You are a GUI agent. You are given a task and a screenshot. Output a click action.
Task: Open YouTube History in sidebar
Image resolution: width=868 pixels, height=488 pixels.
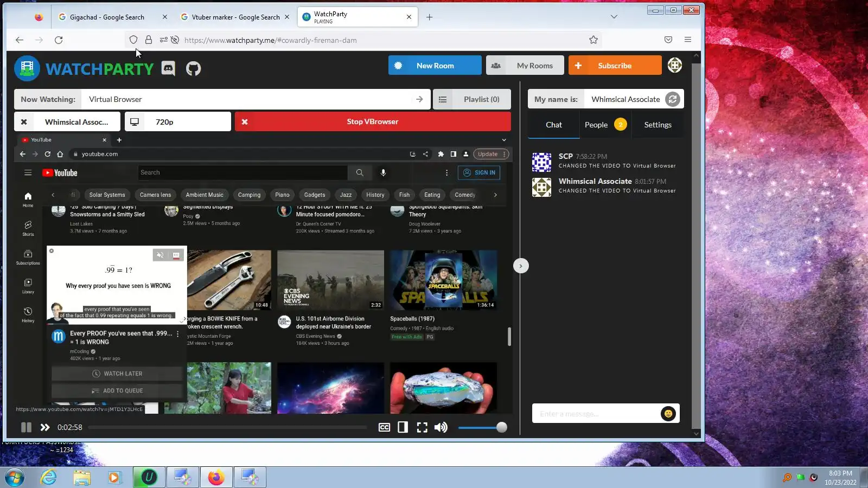click(x=28, y=314)
